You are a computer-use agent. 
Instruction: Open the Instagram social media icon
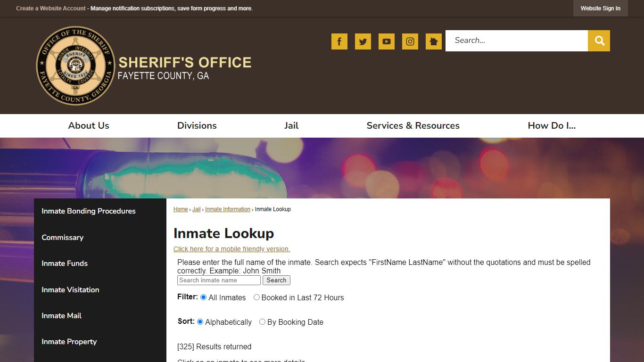(x=410, y=41)
